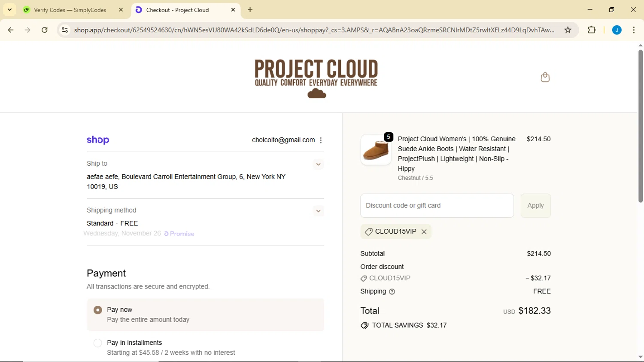Open Chrome three-dot menu
Viewport: 644px width, 362px height.
[x=634, y=30]
